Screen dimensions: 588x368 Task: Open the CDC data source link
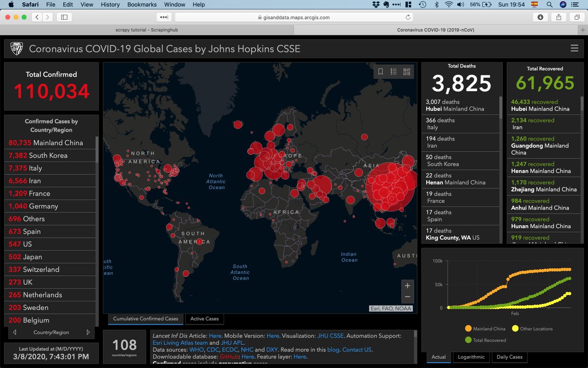click(213, 350)
